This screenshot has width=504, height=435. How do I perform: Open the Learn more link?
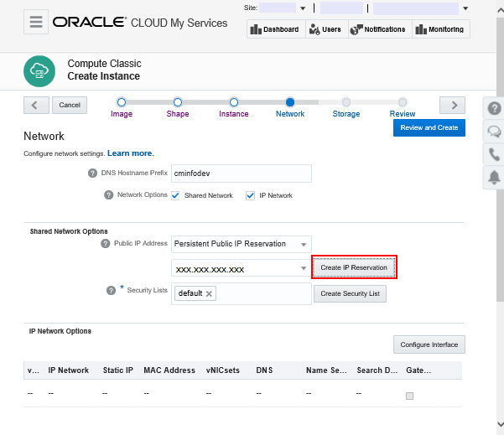pyautogui.click(x=131, y=153)
